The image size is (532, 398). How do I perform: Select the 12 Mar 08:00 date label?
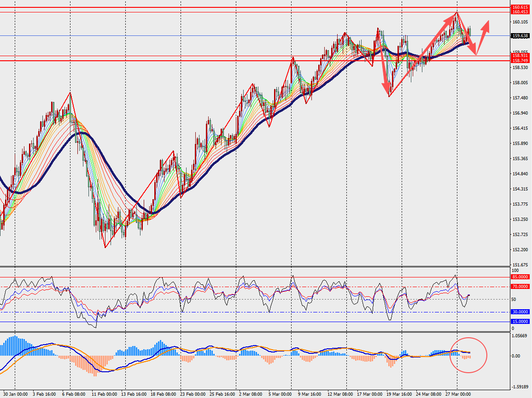click(x=341, y=394)
